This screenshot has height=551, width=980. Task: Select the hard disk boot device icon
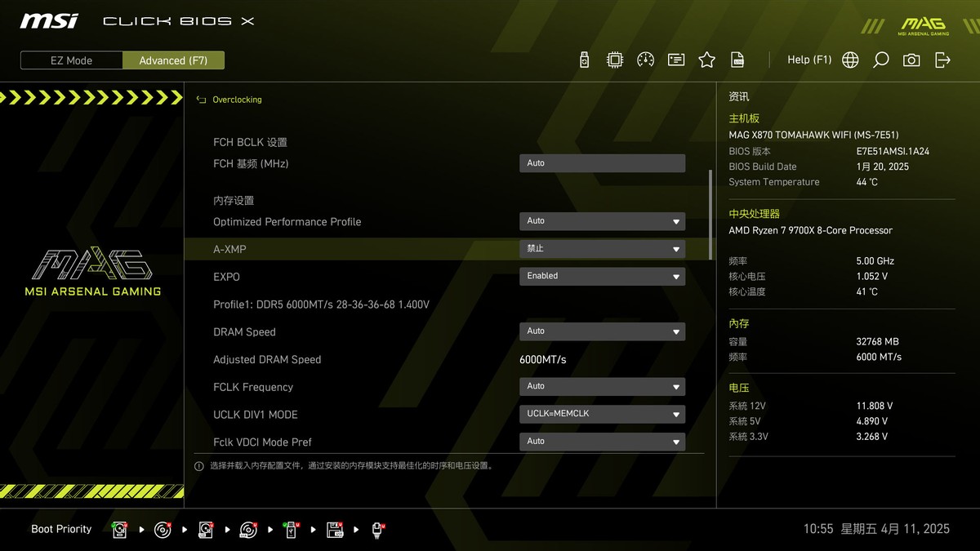[x=120, y=530]
